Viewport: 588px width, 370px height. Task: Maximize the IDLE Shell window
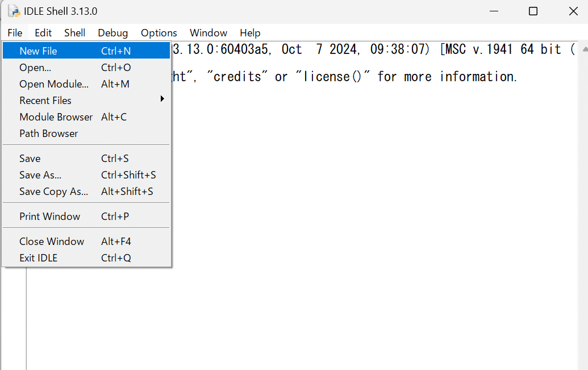533,11
